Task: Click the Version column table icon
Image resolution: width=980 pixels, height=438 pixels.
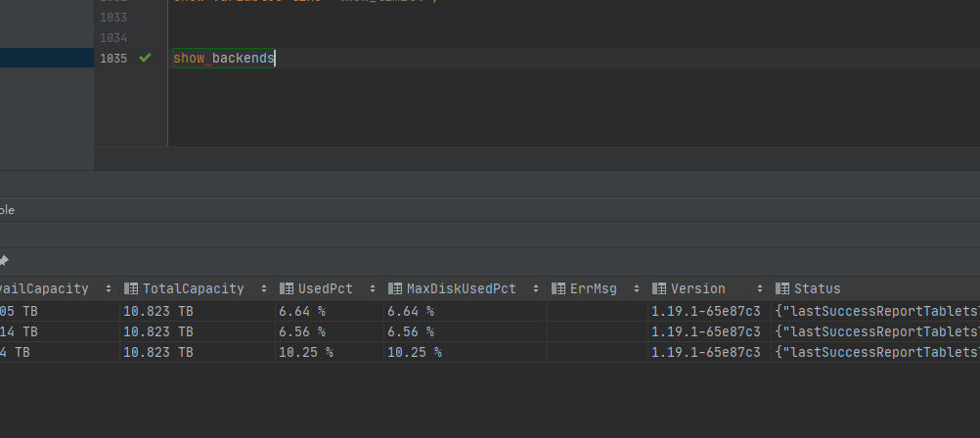Action: [659, 289]
